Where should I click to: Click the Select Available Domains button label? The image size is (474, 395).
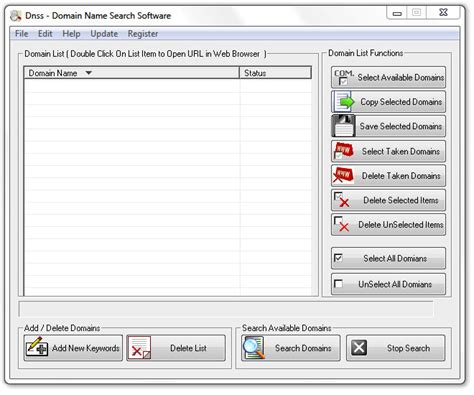pos(401,77)
